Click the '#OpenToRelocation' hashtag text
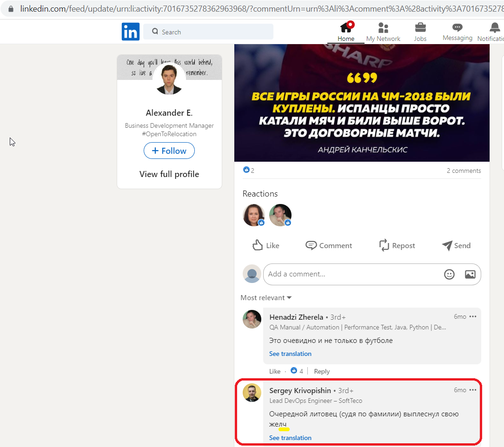504x447 pixels. [x=169, y=134]
